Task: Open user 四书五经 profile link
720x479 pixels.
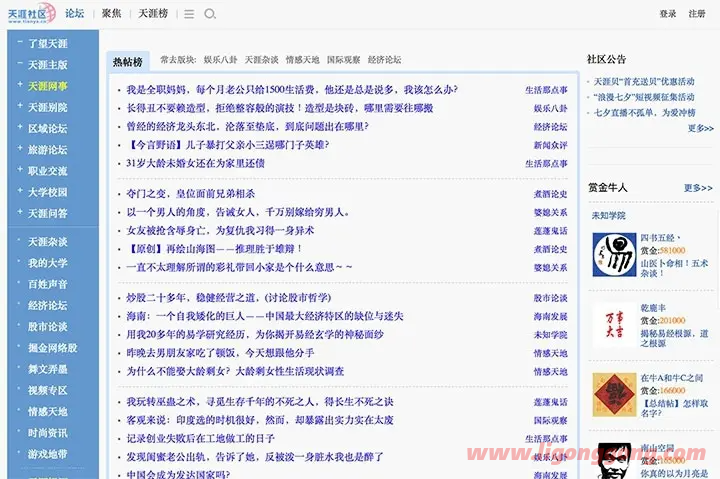Action: click(x=660, y=237)
